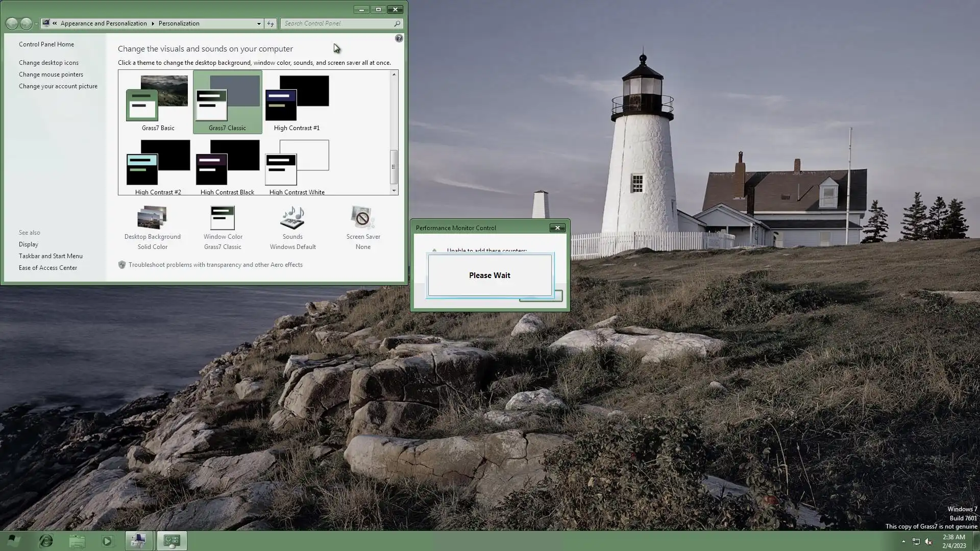Click the address bar refresh button
980x551 pixels.
point(271,23)
